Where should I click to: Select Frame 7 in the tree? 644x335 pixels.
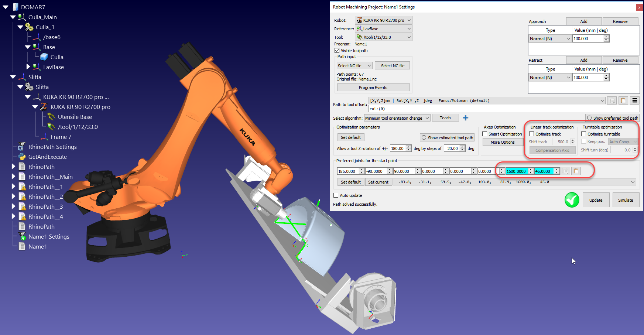pos(61,137)
